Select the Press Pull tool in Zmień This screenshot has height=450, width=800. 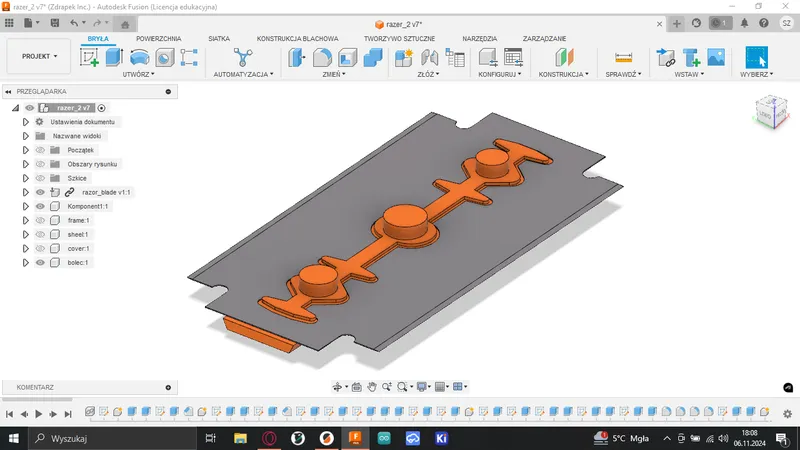point(298,58)
